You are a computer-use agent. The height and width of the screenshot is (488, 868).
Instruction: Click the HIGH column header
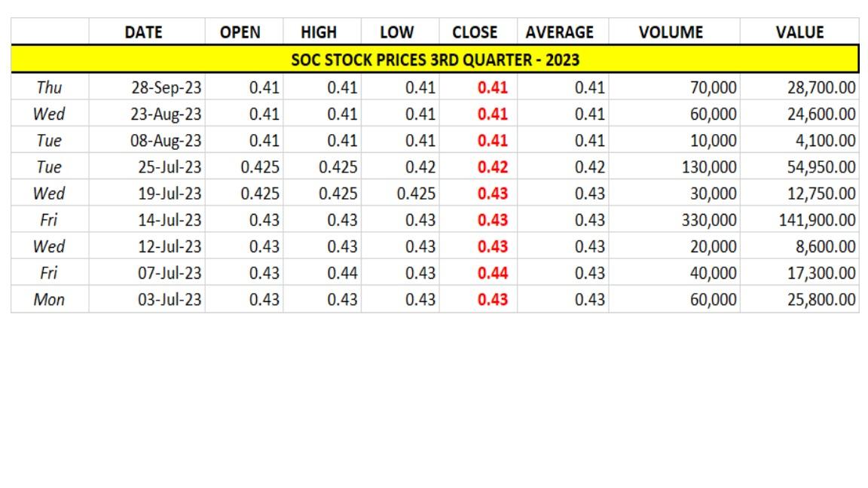click(319, 32)
